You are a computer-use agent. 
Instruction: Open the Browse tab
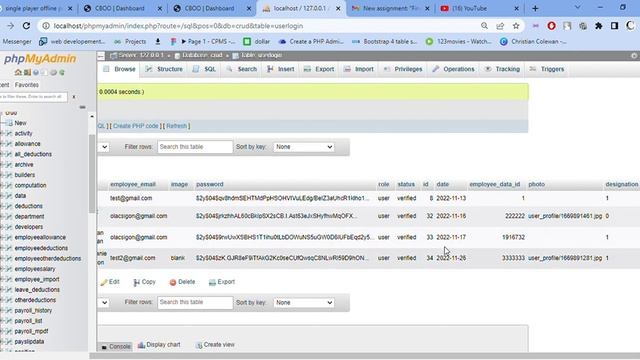coord(119,69)
